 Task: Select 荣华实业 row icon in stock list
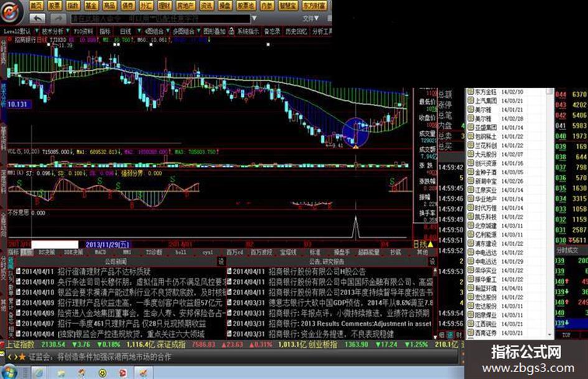[470, 270]
